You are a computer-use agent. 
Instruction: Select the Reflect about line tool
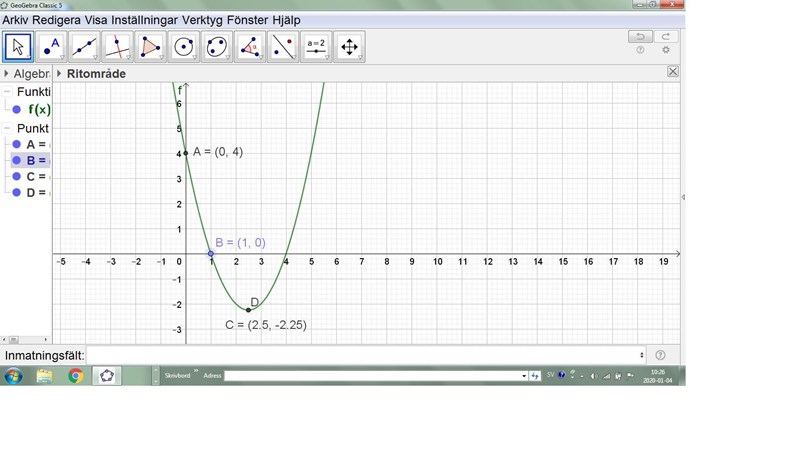click(283, 46)
